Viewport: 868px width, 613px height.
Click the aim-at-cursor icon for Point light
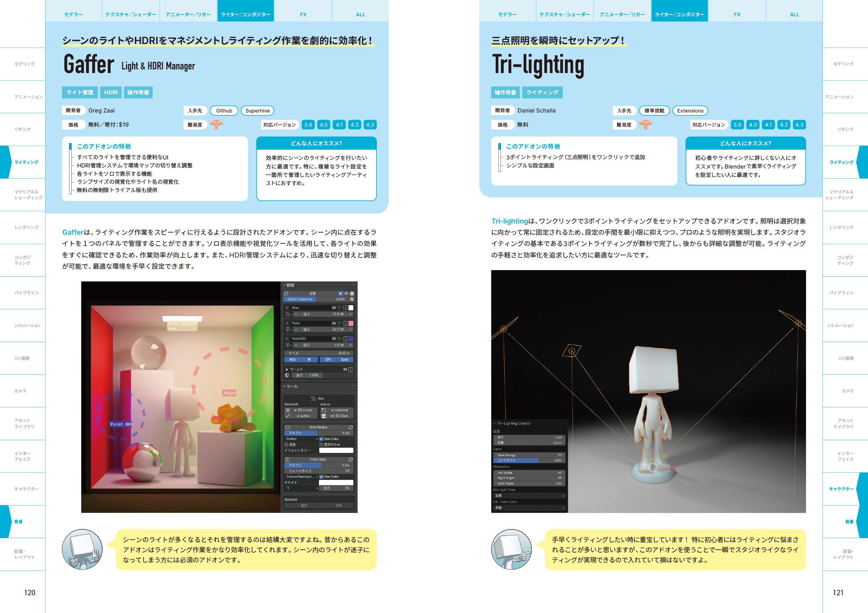(x=340, y=323)
